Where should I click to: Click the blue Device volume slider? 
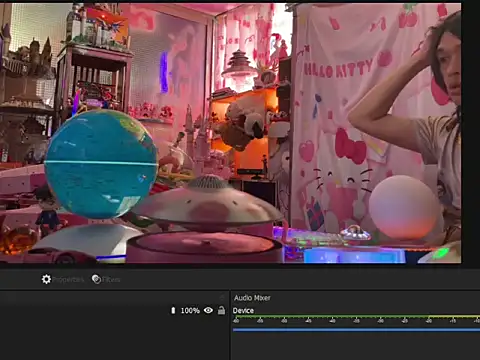(356, 330)
